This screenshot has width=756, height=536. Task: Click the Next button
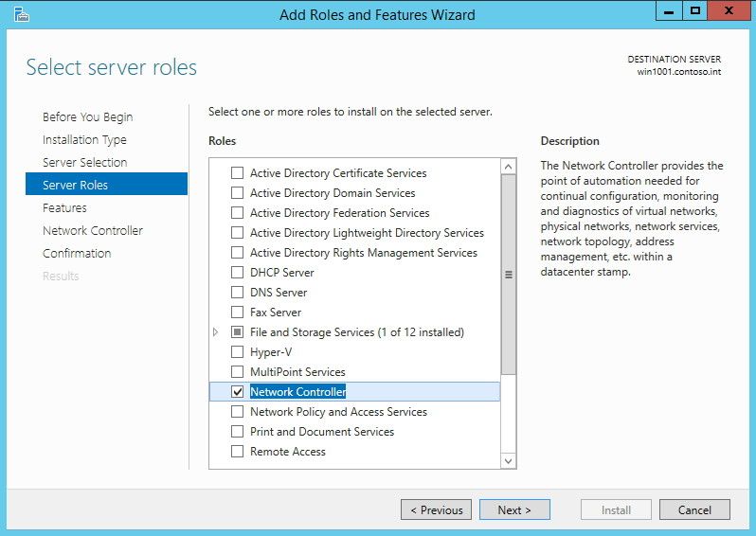[514, 510]
